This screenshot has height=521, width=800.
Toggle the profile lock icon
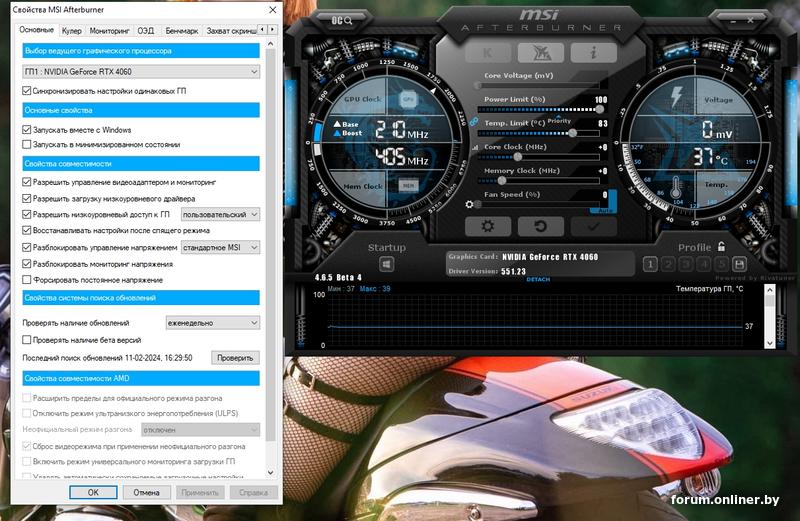tap(721, 247)
